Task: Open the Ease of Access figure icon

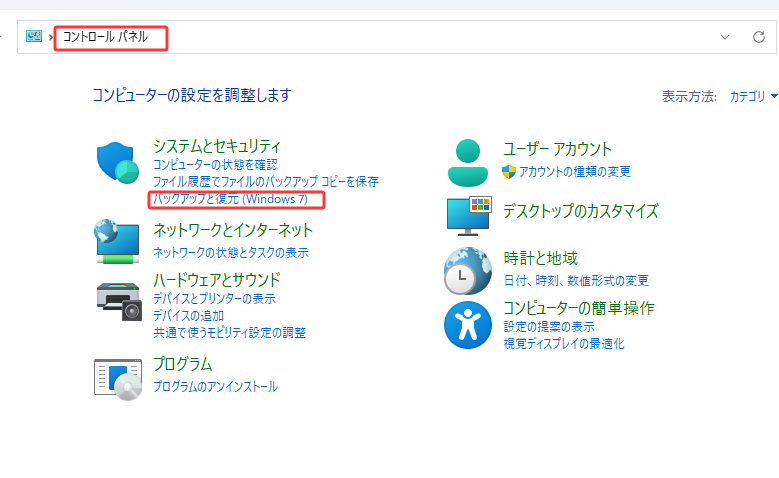Action: [x=467, y=325]
